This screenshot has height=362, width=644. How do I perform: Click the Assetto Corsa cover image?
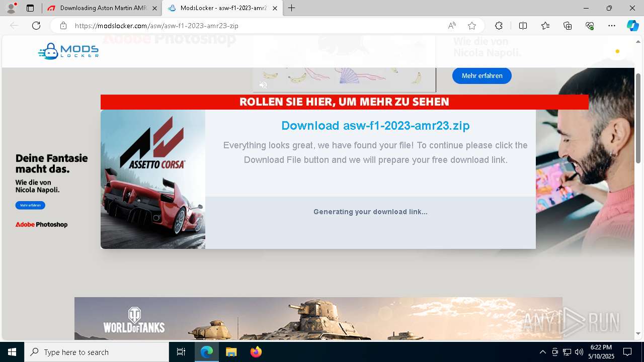point(153,179)
